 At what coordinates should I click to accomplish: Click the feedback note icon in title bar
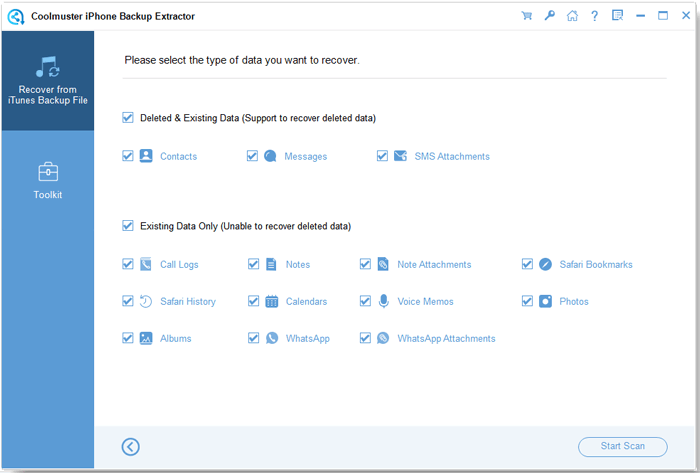point(617,16)
